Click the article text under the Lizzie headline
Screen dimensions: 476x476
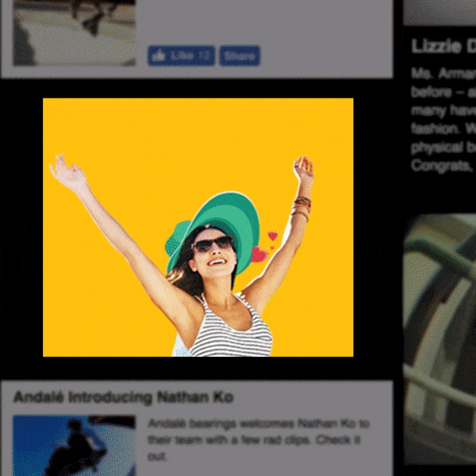[x=443, y=120]
